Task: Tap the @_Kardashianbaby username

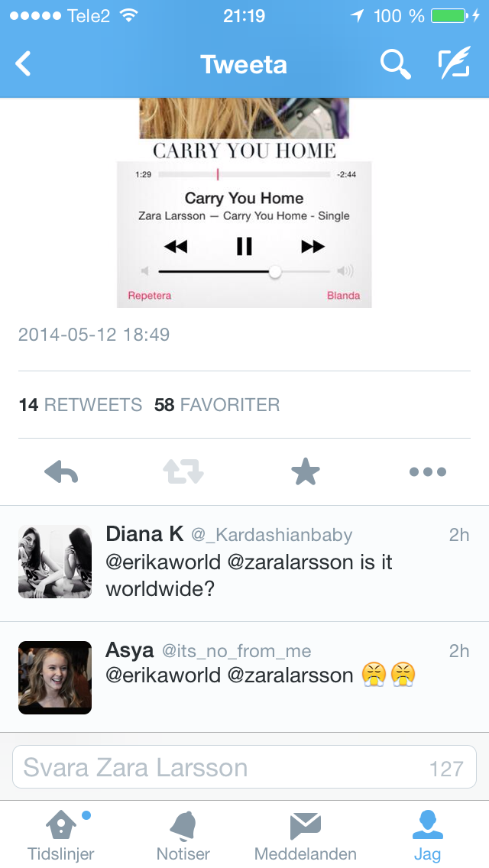Action: click(272, 535)
